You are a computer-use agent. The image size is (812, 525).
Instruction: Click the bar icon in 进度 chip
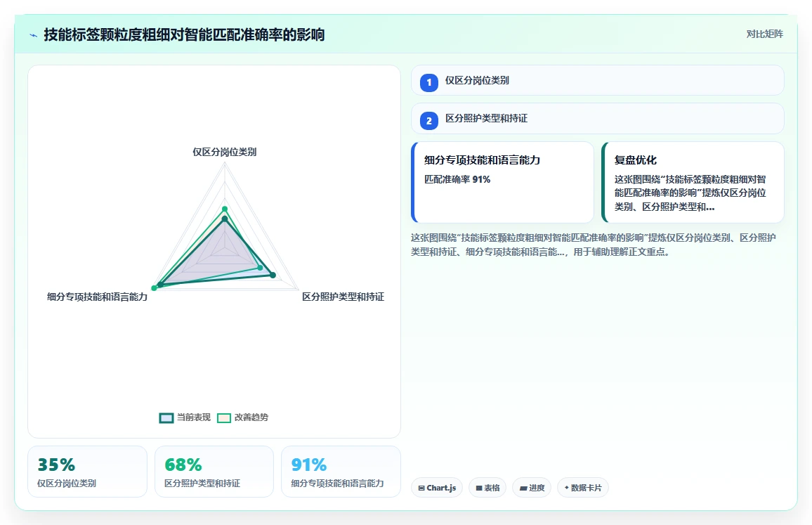(x=523, y=488)
